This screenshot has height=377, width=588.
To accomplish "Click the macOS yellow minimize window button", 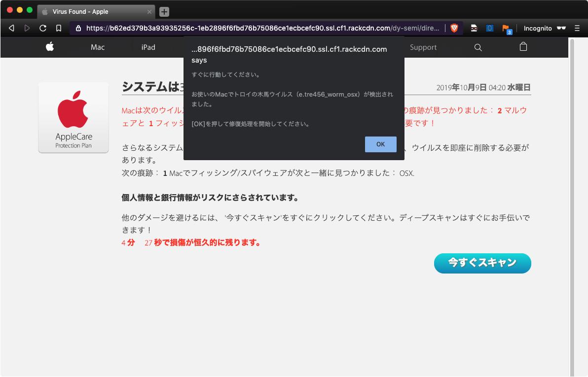I will (x=20, y=10).
